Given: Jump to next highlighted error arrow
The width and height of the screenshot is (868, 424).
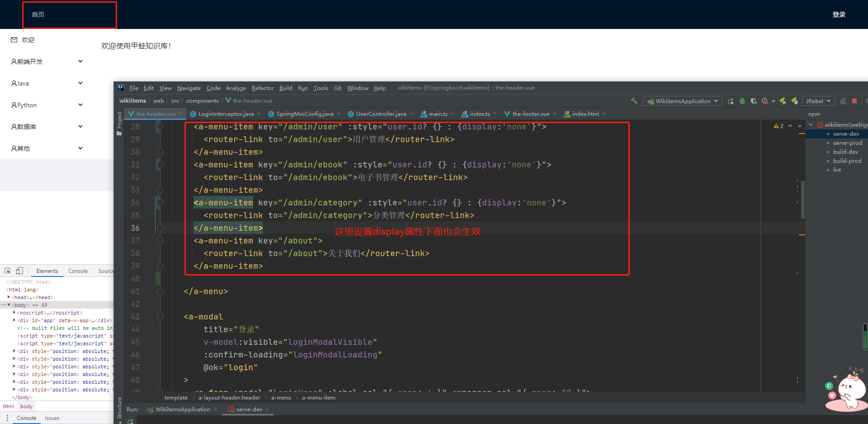Looking at the screenshot, I should (800, 126).
